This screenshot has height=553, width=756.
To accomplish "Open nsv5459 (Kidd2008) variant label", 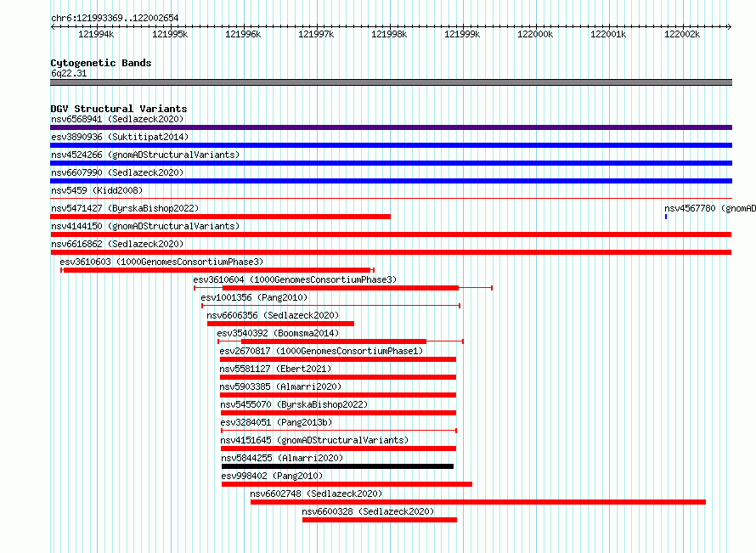I will 97,190.
